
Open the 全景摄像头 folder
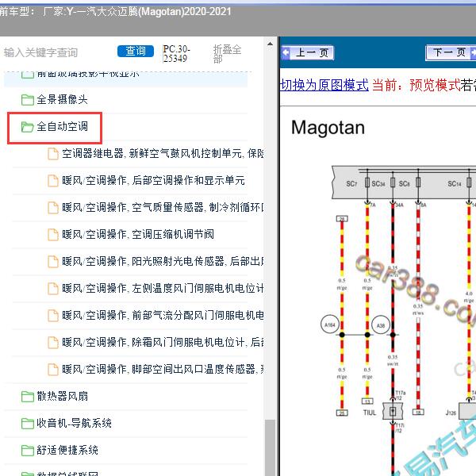(62, 100)
